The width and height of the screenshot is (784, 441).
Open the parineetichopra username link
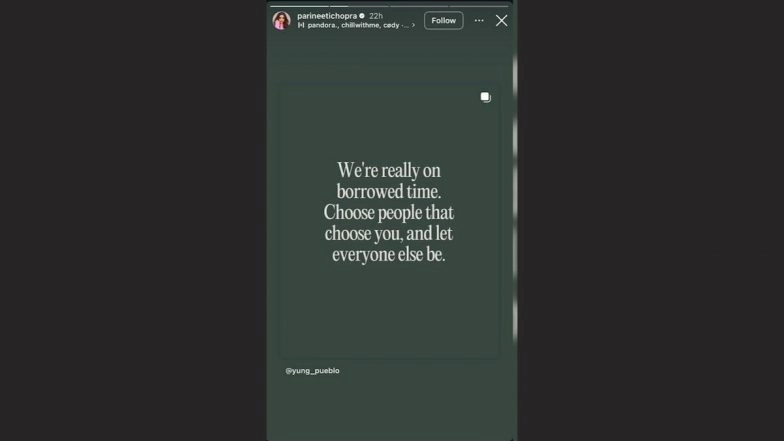click(x=327, y=16)
